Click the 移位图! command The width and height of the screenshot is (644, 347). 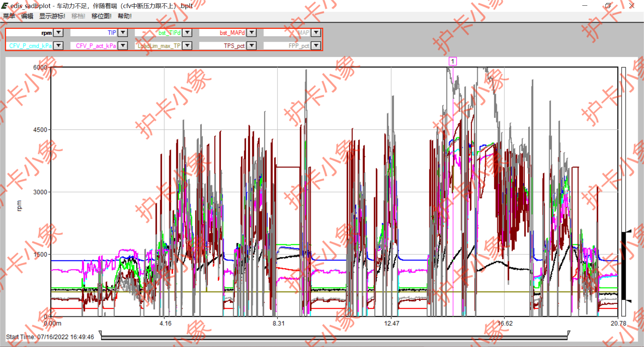[x=101, y=16]
